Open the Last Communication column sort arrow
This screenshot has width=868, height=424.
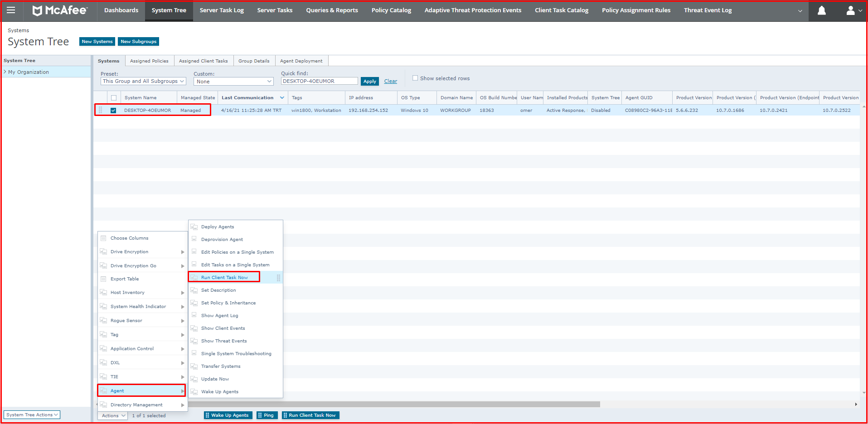click(282, 98)
